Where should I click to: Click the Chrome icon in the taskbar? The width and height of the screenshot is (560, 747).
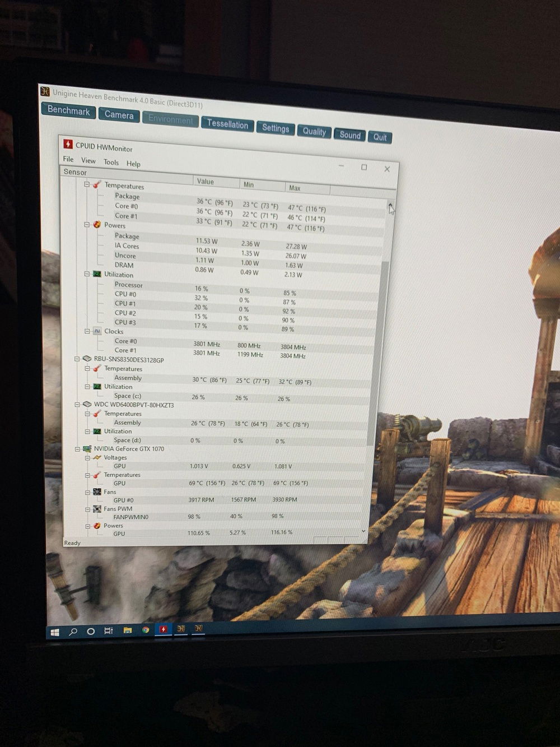click(146, 630)
